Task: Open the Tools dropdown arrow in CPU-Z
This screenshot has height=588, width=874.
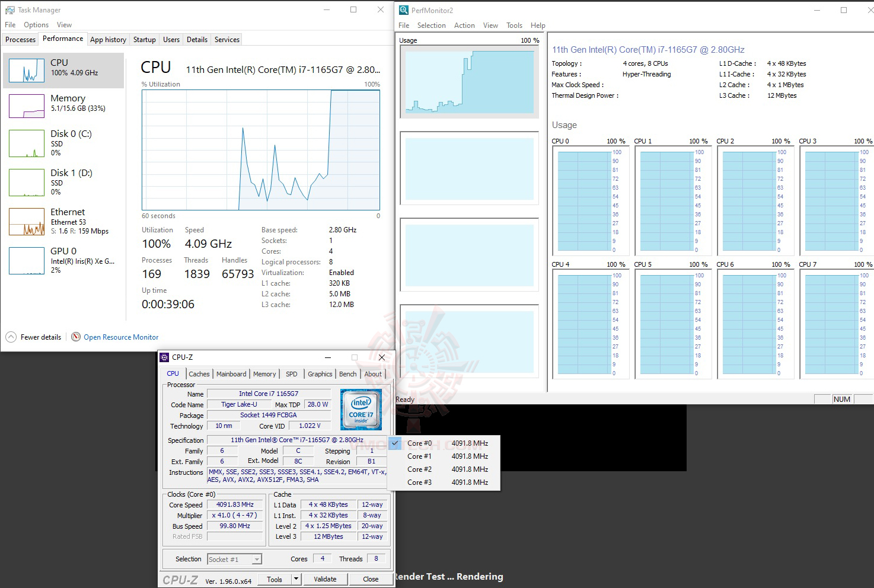Action: tap(296, 579)
